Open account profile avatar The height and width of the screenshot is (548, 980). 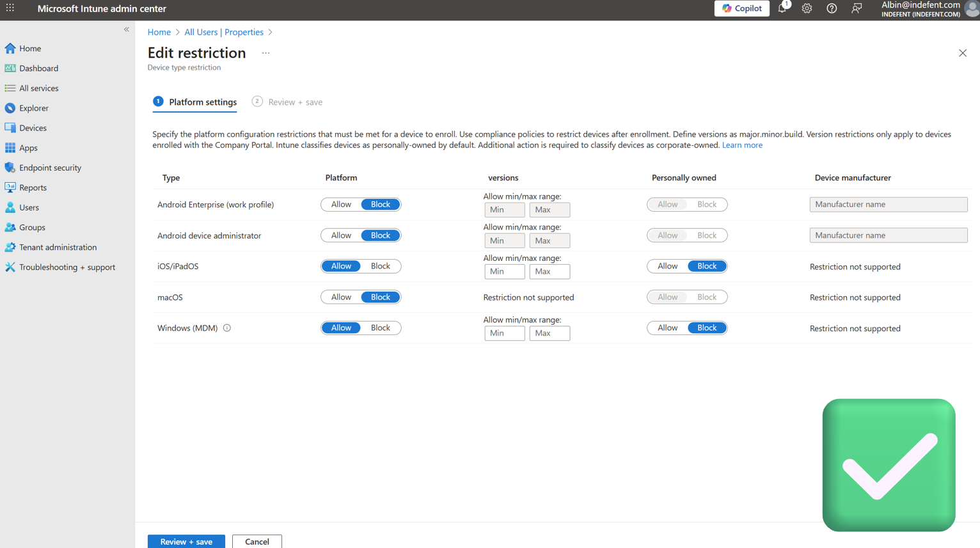coord(972,8)
